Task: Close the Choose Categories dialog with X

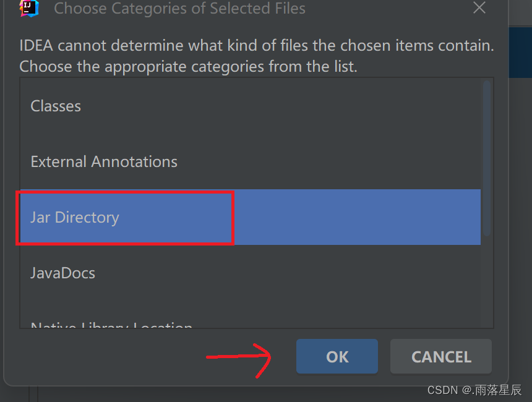Action: (x=479, y=7)
